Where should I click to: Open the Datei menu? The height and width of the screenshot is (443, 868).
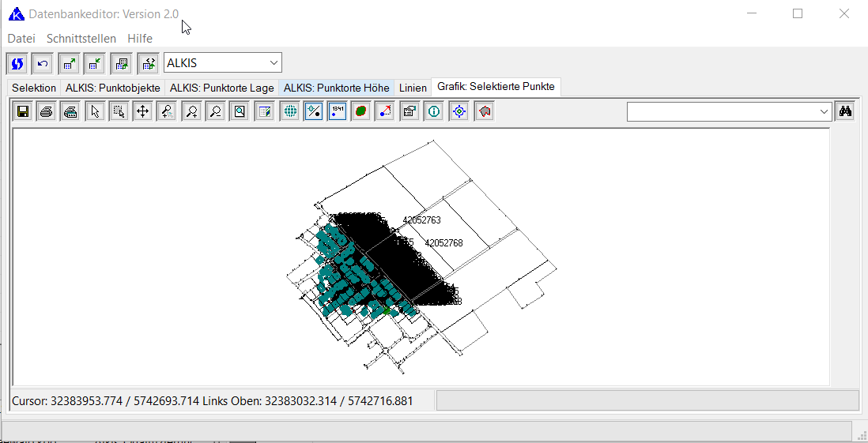[21, 39]
